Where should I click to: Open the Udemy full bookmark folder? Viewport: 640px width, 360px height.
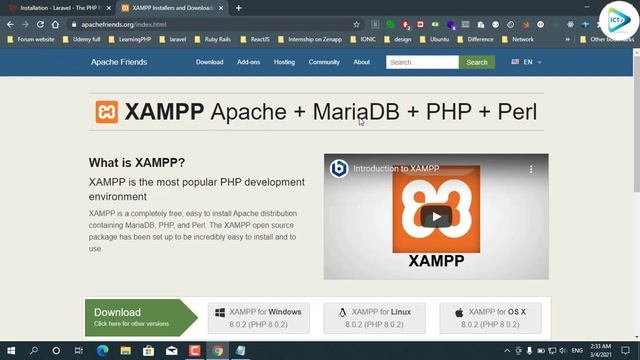(81, 39)
